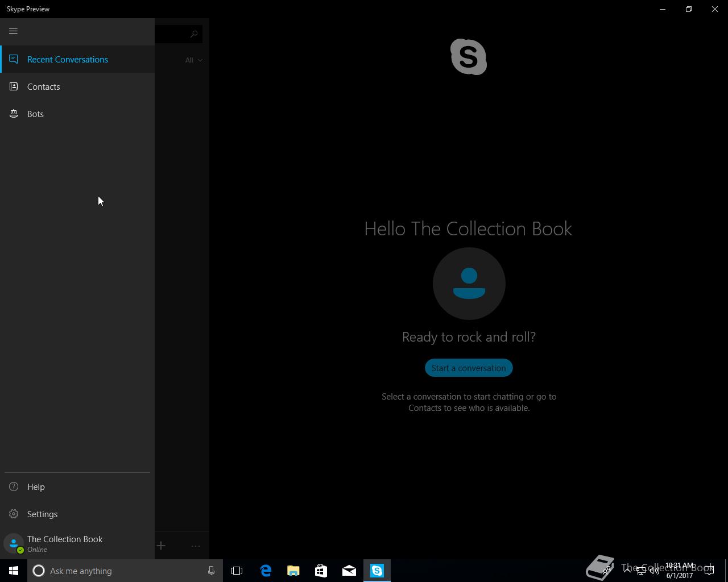Viewport: 728px width, 582px height.
Task: Click the Help question mark icon
Action: 14,487
